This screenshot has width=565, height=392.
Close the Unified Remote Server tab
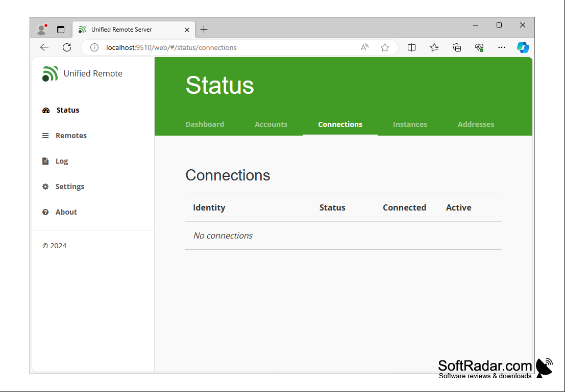click(x=187, y=30)
